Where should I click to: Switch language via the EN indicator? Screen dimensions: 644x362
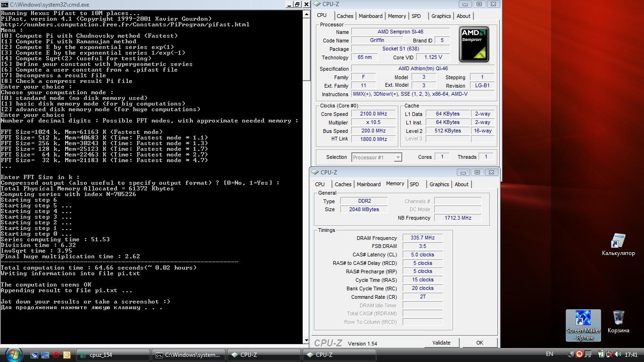click(549, 354)
